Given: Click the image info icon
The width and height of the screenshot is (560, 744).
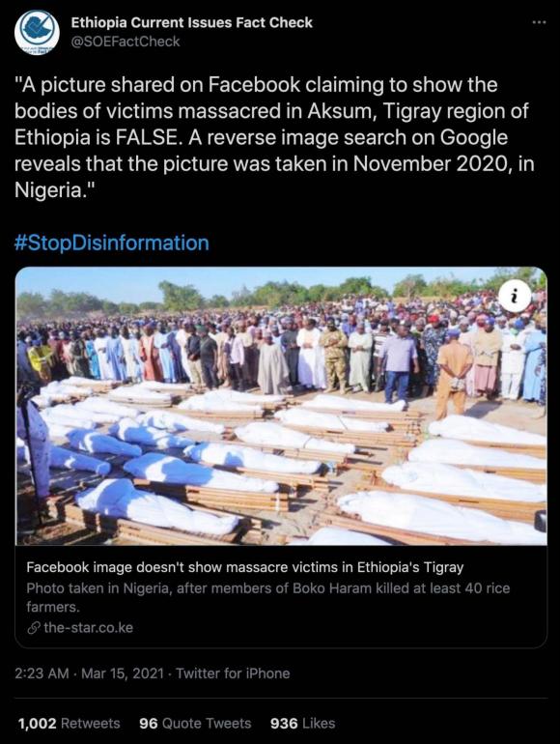Looking at the screenshot, I should (515, 296).
